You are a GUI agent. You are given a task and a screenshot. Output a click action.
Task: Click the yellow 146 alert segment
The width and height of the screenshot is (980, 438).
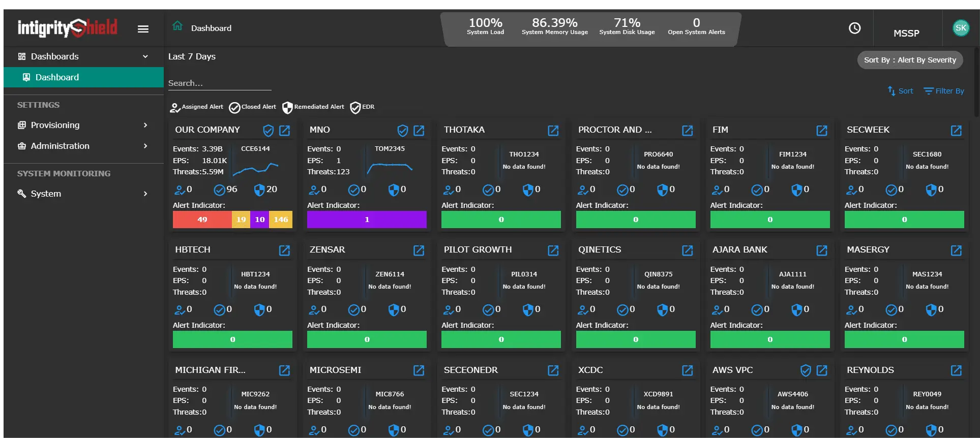(281, 220)
